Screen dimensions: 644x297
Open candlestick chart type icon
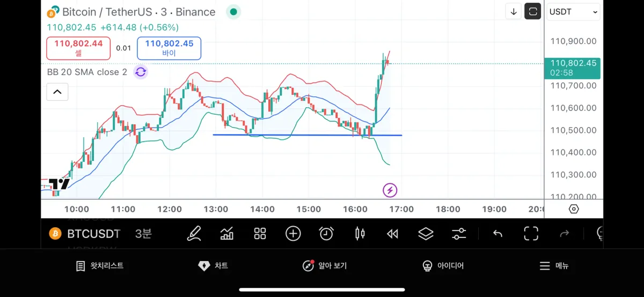(x=360, y=233)
